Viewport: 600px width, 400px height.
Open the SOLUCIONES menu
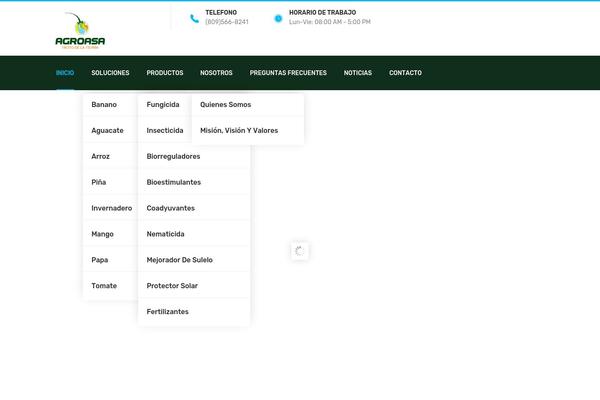tap(110, 73)
